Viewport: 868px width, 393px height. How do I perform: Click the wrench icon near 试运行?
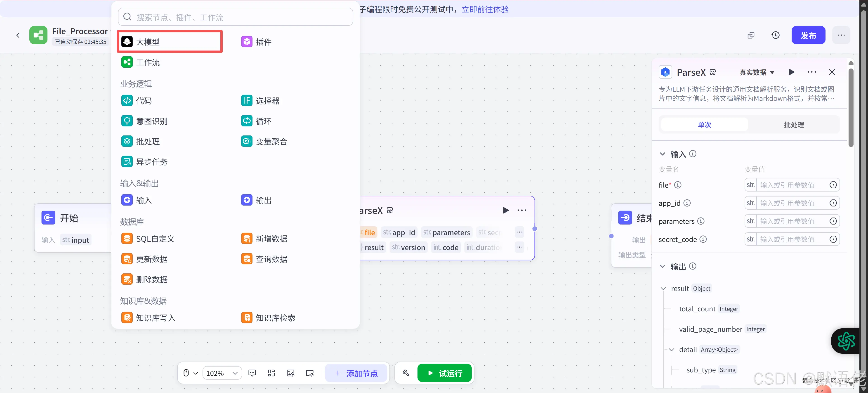(406, 373)
